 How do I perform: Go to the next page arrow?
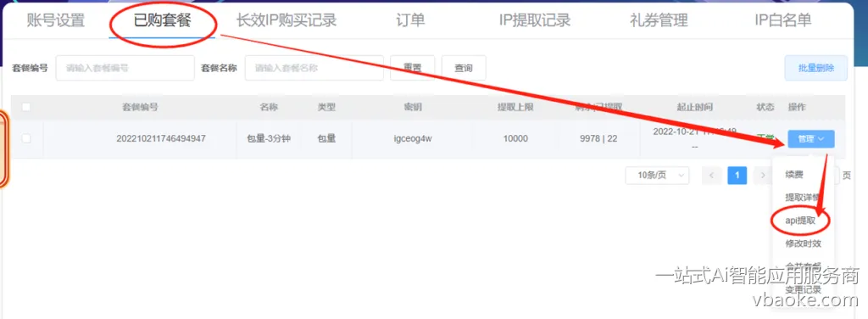(764, 176)
